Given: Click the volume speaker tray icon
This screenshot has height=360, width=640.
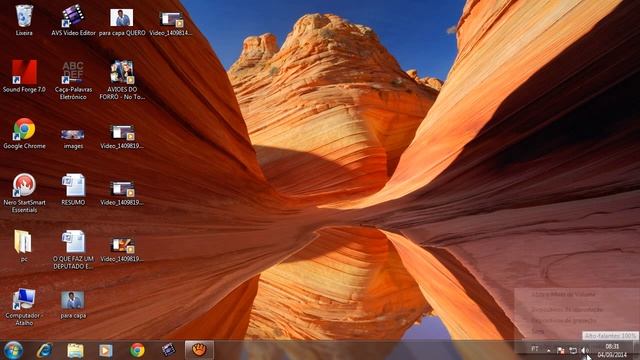Looking at the screenshot, I should [584, 351].
